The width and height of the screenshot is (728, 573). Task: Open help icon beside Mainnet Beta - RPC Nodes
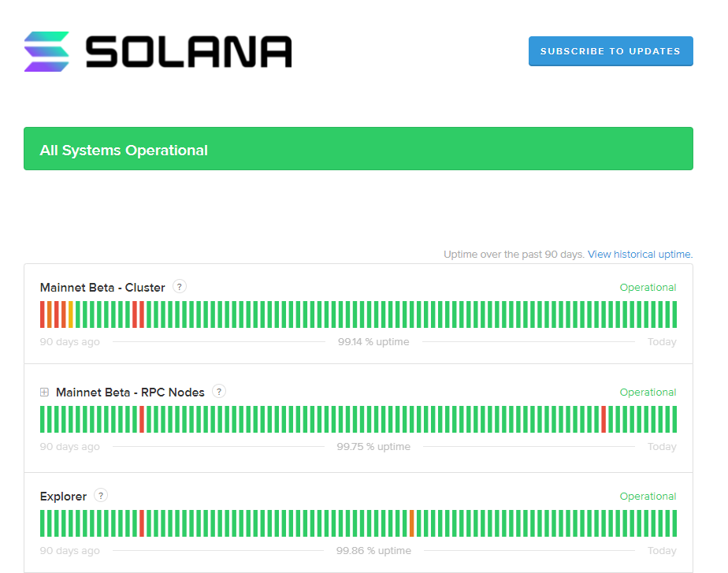tap(219, 392)
